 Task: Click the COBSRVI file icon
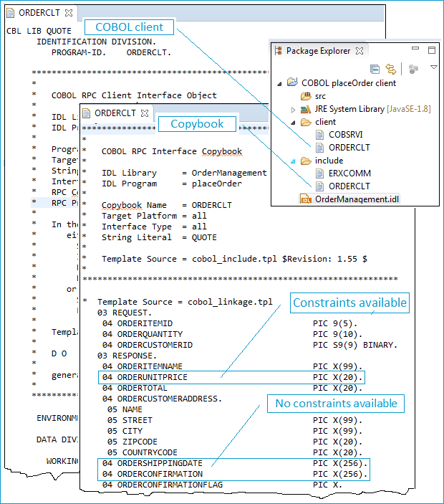pos(320,135)
